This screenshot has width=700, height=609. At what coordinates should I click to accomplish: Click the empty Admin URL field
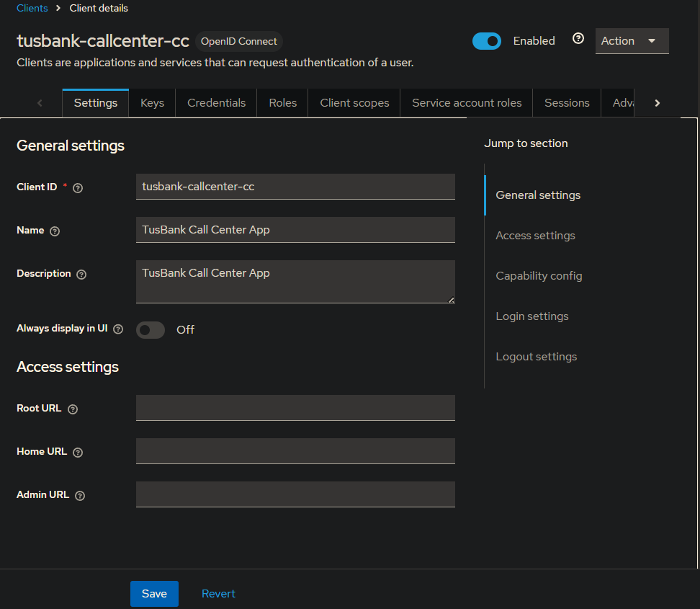[x=295, y=494]
